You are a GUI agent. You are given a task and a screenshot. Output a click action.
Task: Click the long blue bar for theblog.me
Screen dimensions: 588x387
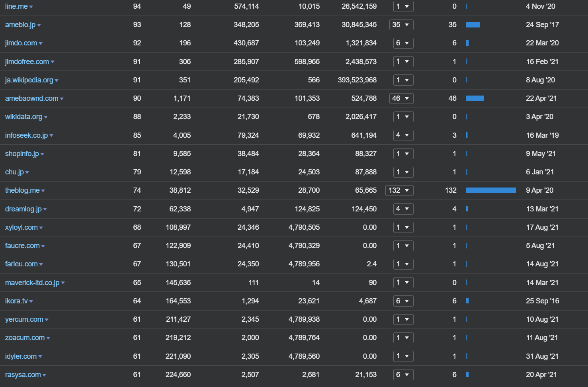491,190
